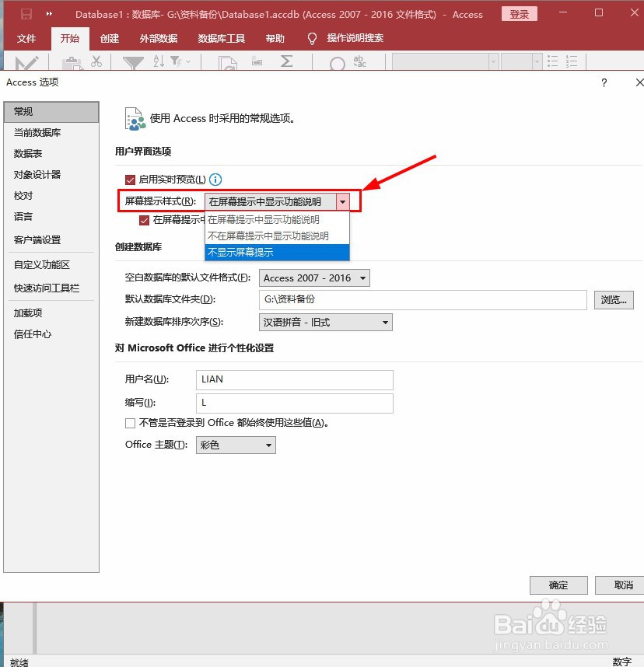Image resolution: width=644 pixels, height=667 pixels.
Task: Click the Find magnifier icon
Action: tap(337, 64)
